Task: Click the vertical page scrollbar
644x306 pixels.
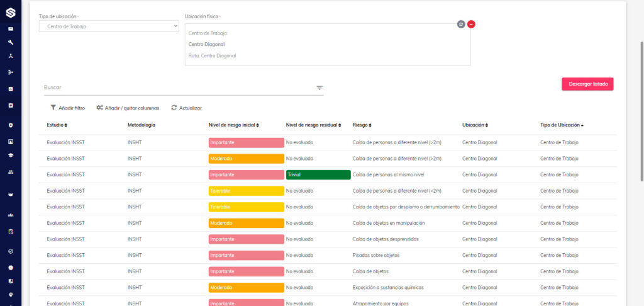Action: click(641, 111)
